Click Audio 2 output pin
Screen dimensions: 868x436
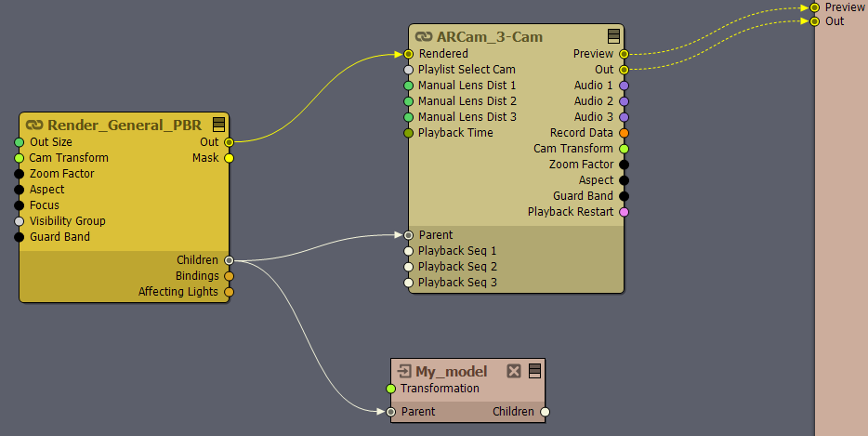[x=624, y=101]
